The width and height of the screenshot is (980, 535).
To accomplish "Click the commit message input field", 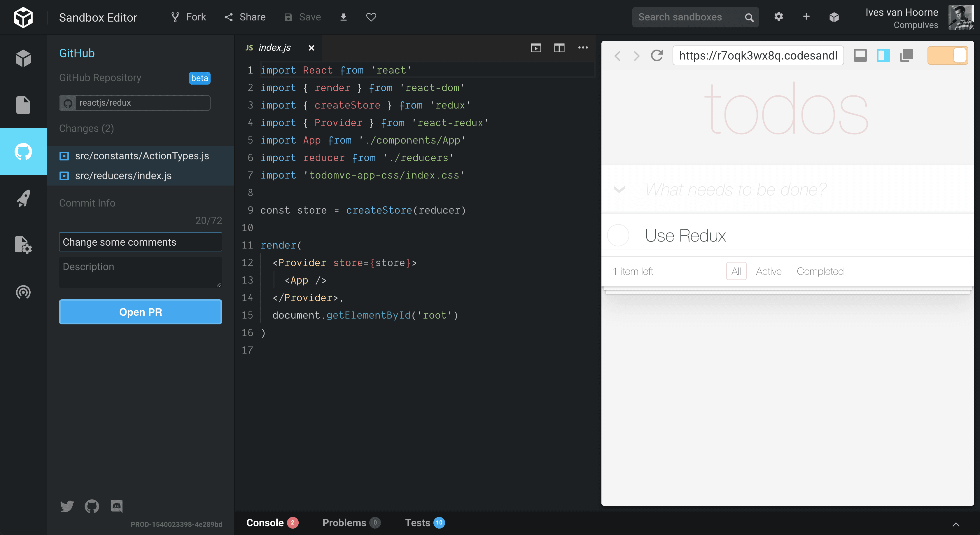I will coord(140,242).
